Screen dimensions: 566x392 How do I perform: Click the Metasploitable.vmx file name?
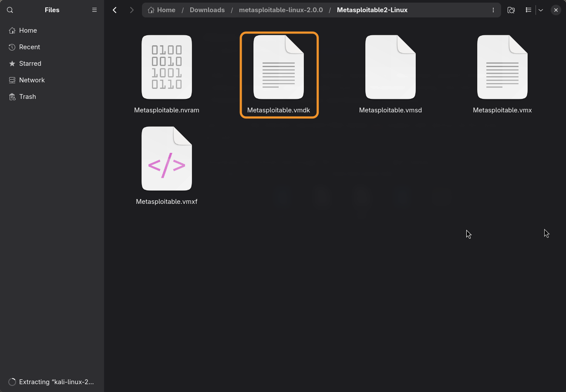point(502,110)
